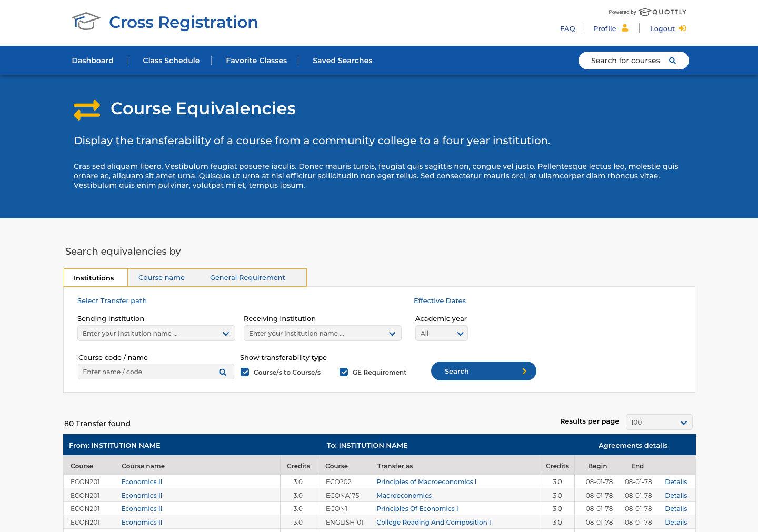
Task: Click the magnifier icon in Course code field
Action: coord(223,372)
